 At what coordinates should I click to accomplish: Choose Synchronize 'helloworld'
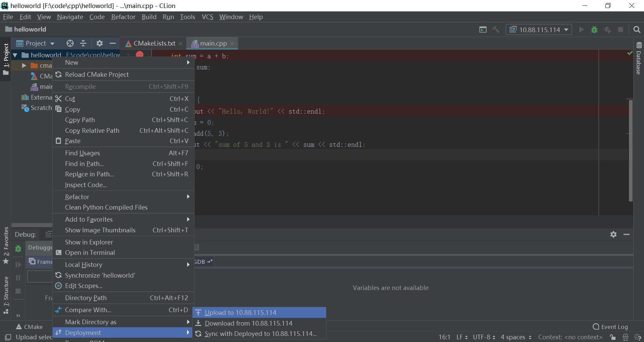tap(123, 275)
